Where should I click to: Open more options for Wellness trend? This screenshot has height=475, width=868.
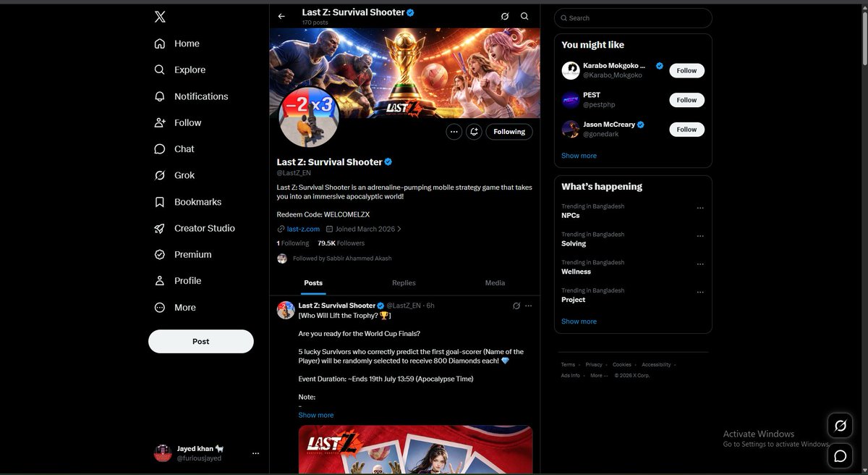pos(699,264)
